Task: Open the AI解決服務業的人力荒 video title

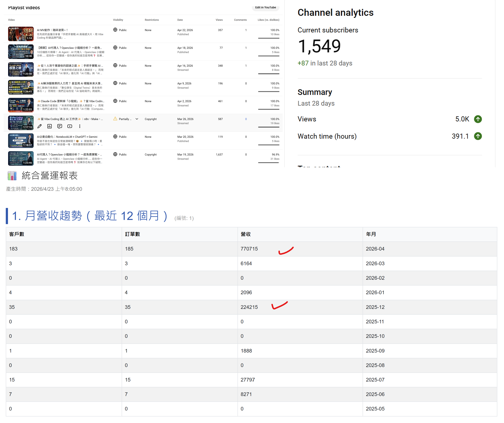Action: tap(70, 83)
